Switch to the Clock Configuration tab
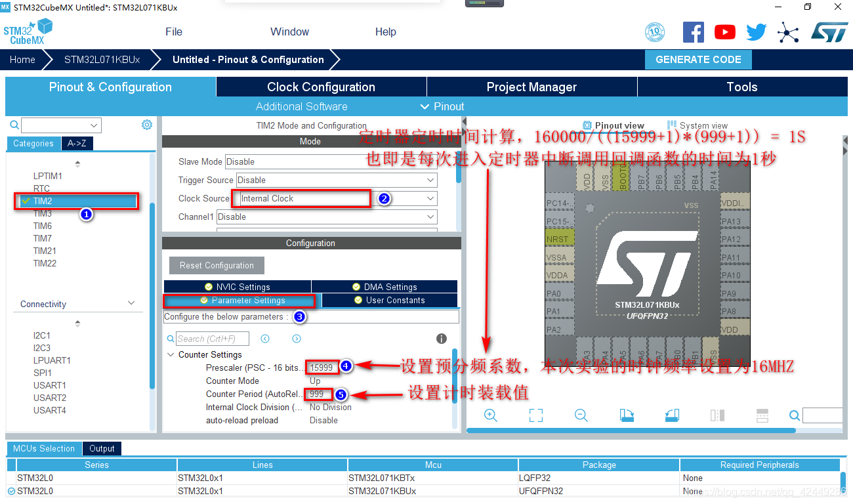 [321, 87]
